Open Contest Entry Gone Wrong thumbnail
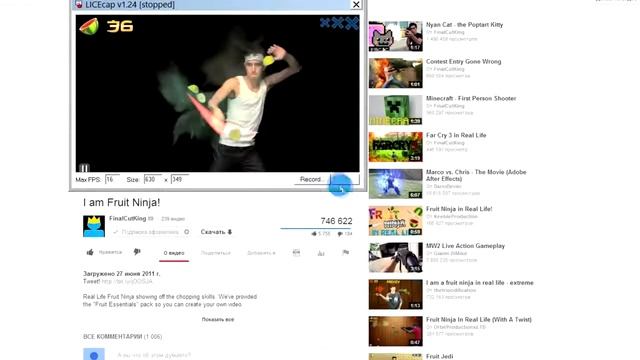This screenshot has height=360, width=640. pos(396,73)
